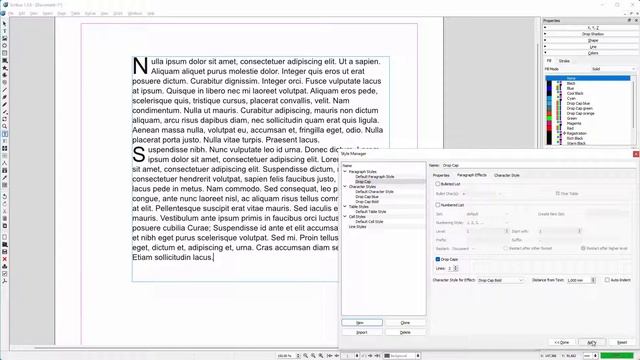Go to next page arrow in status bar
Screen dimensions: 640x360
[x=370, y=356]
